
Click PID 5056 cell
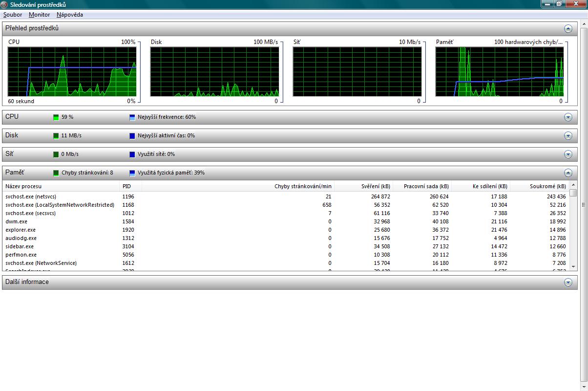(128, 255)
